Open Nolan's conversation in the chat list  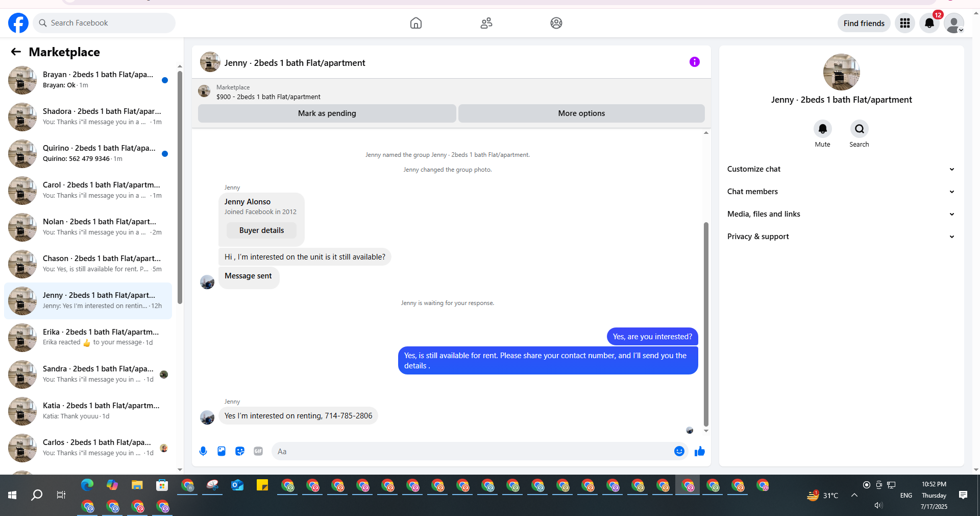88,227
